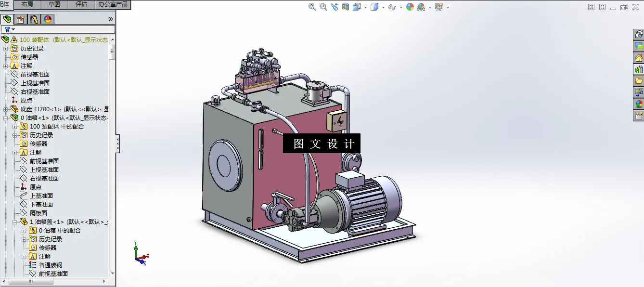Open the FeatureManager design tree tab
Viewport: 644px width, 287px height.
[7, 19]
